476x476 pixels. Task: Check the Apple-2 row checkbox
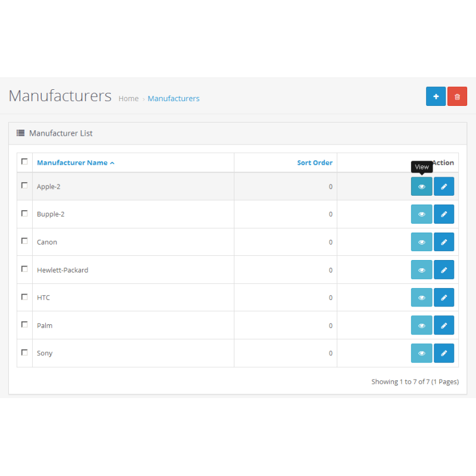pyautogui.click(x=24, y=185)
